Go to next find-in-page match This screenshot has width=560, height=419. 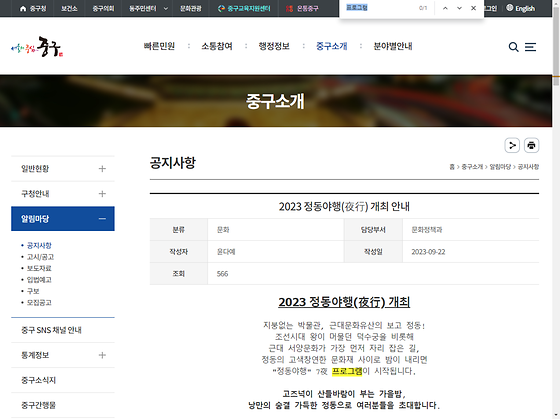459,8
